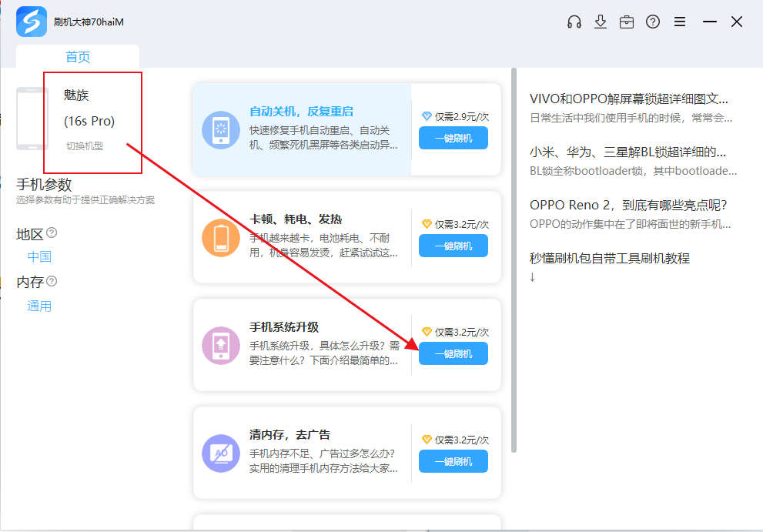Click the 自动关机 reboot phone icon
Image resolution: width=763 pixels, height=532 pixels.
click(221, 130)
